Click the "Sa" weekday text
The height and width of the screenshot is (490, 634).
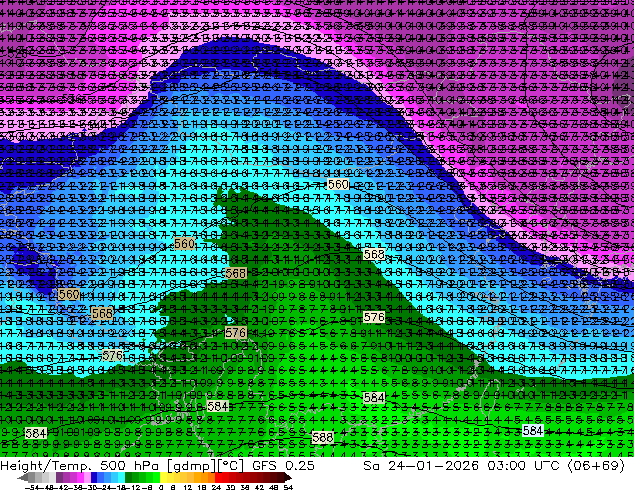pos(372,466)
